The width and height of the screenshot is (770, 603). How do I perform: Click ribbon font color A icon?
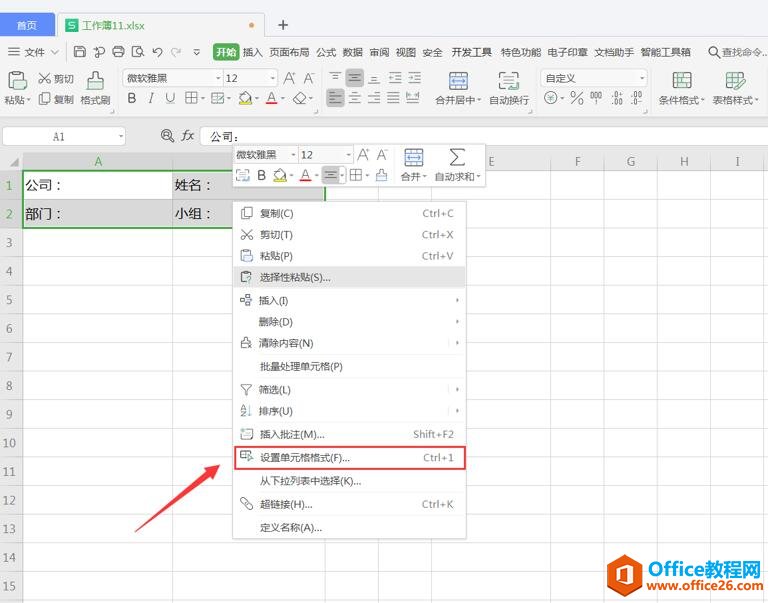tap(272, 98)
